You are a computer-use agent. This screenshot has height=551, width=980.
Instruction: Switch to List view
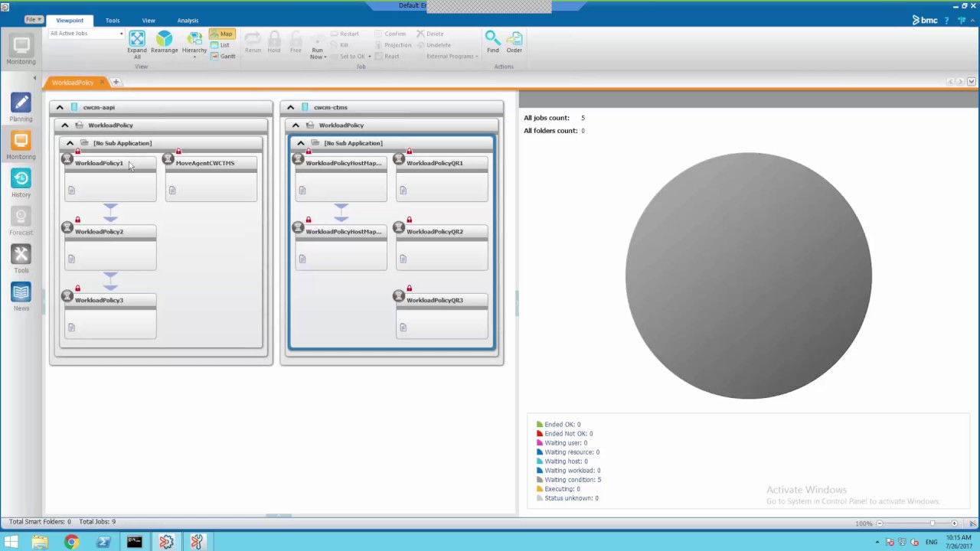tap(220, 45)
